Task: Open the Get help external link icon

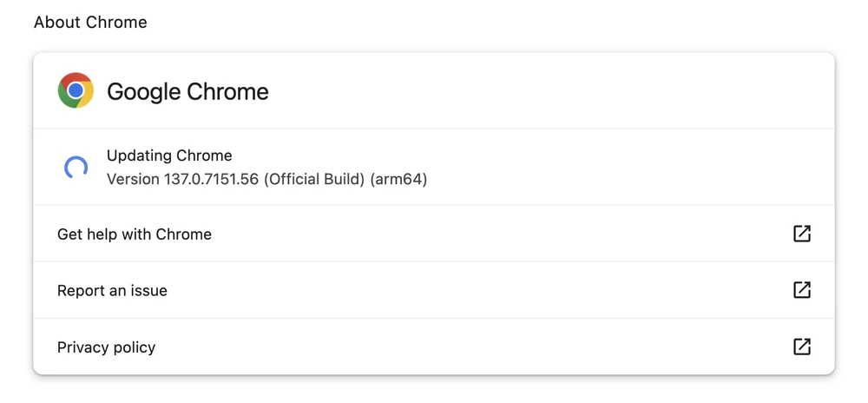Action: pyautogui.click(x=802, y=234)
